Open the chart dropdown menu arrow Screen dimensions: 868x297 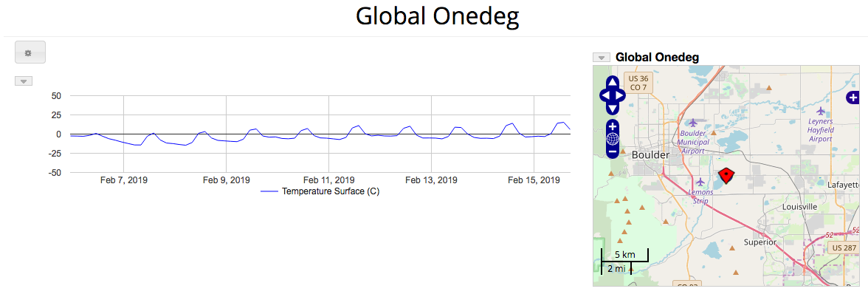(x=24, y=81)
